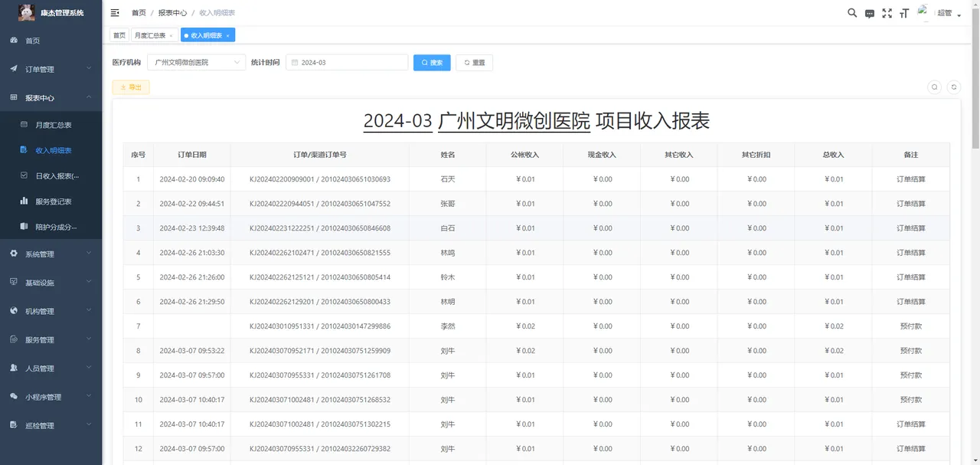
Task: Collapse the sidebar with the hamburger icon
Action: click(115, 13)
